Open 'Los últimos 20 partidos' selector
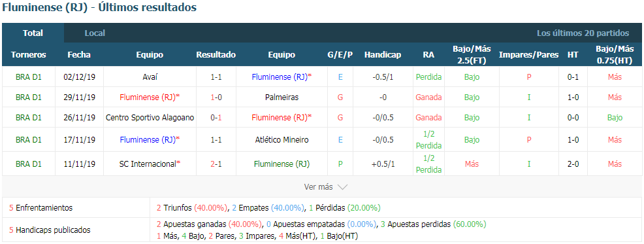 (x=583, y=33)
